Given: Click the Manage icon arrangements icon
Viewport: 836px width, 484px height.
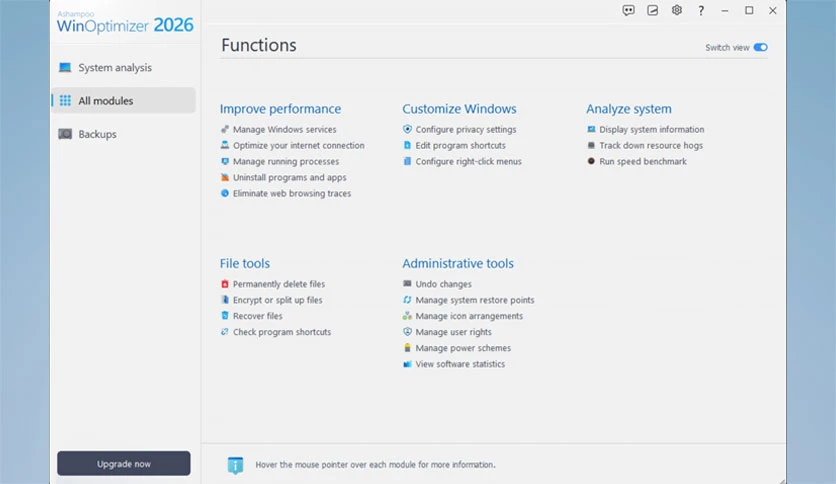Looking at the screenshot, I should [407, 316].
